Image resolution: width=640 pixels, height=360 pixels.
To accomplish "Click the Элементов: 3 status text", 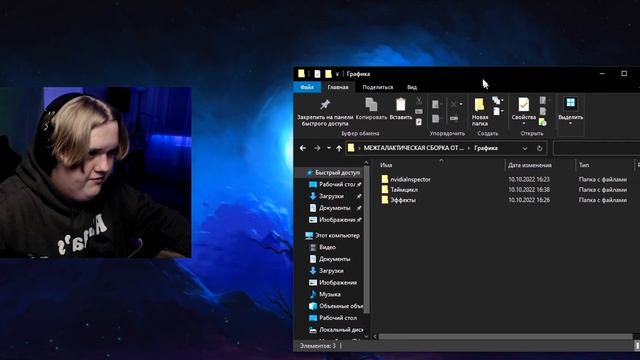I will coord(318,346).
